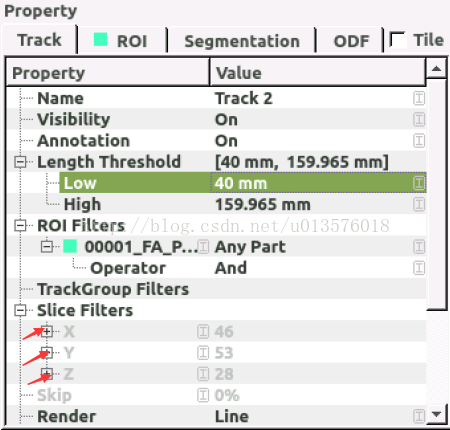450x430 pixels.
Task: Click the green ROI tab color swatch
Action: pos(100,39)
